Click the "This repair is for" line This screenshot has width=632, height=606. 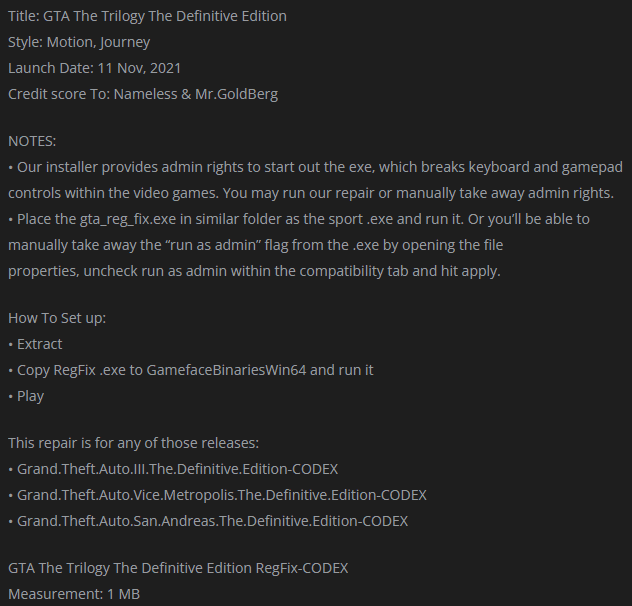pos(133,443)
